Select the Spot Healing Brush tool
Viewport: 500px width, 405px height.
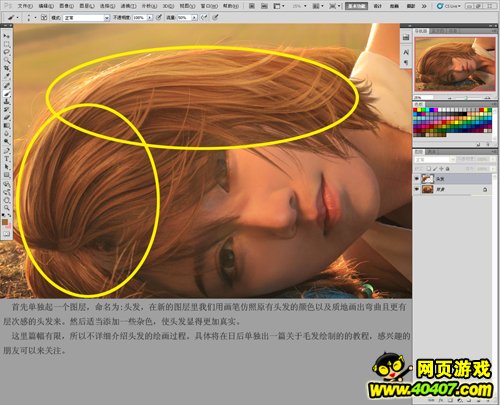pyautogui.click(x=6, y=86)
